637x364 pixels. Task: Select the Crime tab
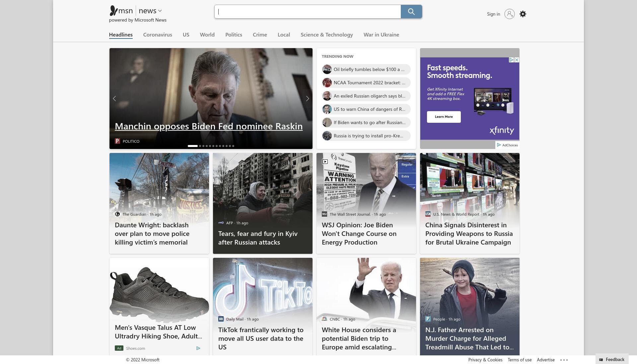click(x=260, y=35)
